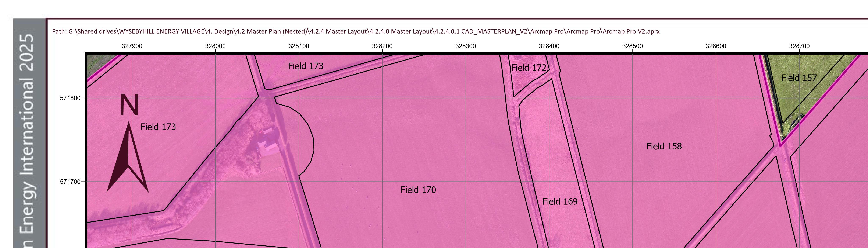Image resolution: width=868 pixels, height=248 pixels.
Task: Click the large N letter above arrow
Action: (129, 105)
